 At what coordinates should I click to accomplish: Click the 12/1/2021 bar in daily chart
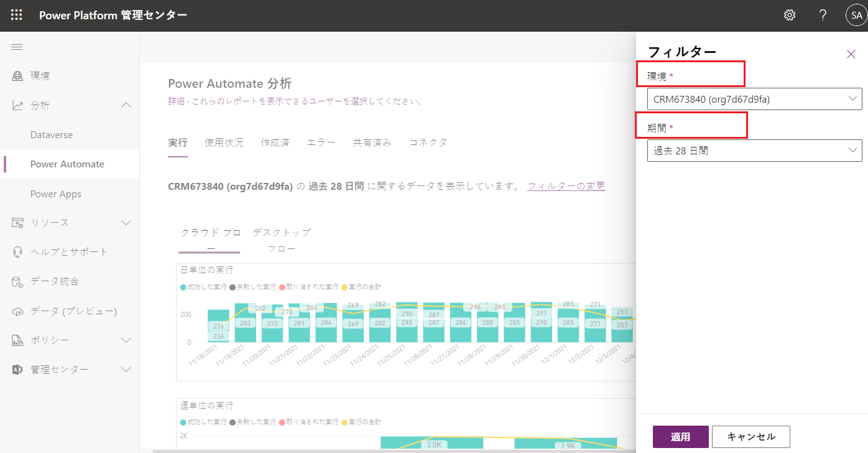[568, 322]
